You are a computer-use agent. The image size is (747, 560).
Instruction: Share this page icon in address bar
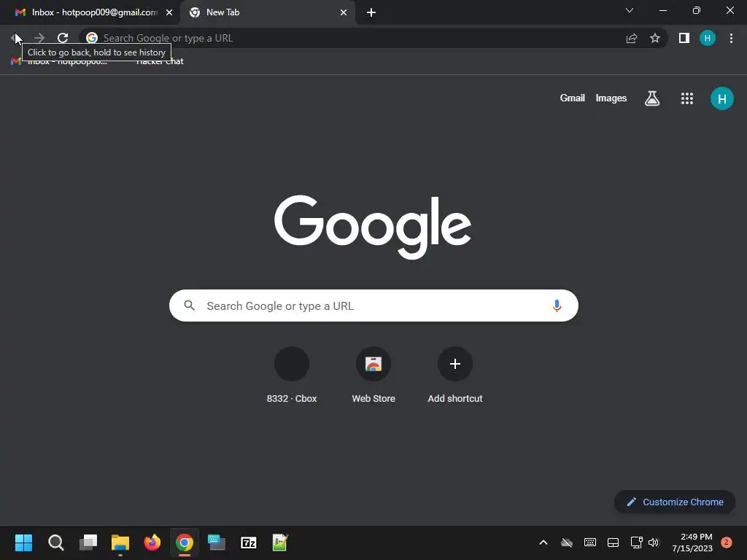coord(632,38)
